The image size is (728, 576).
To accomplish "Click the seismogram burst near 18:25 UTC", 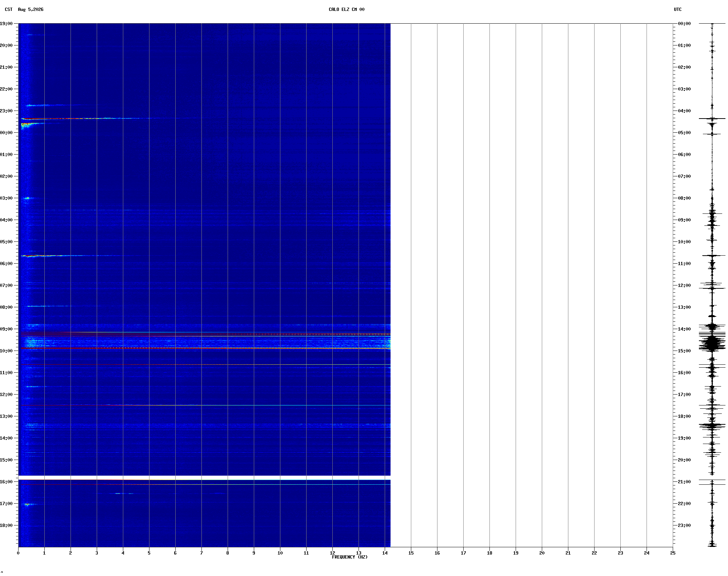I will click(712, 425).
